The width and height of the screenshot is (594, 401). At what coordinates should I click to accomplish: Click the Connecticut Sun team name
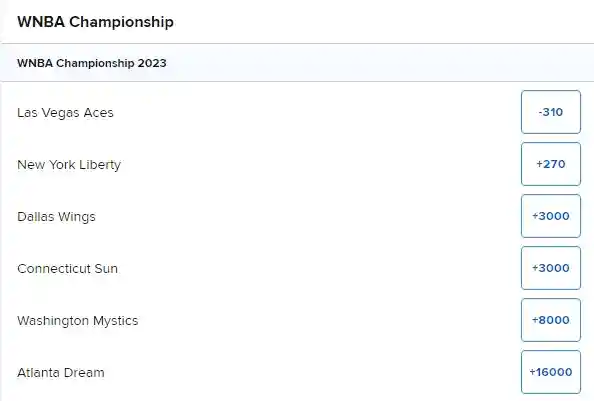point(67,268)
